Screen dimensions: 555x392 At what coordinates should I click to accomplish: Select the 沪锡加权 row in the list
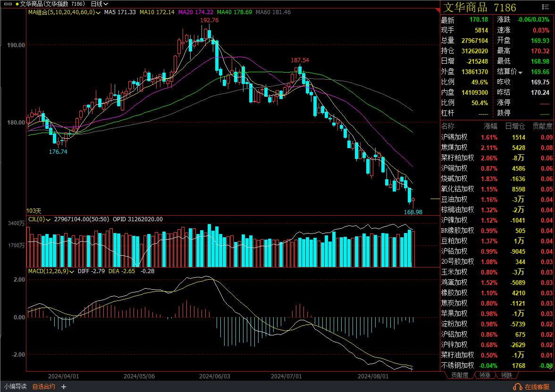click(x=454, y=137)
